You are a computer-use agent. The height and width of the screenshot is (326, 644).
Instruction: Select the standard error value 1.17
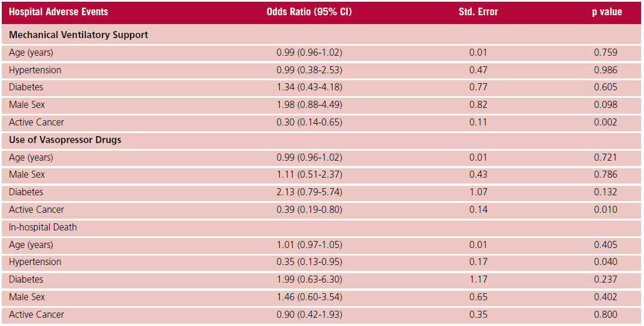478,280
